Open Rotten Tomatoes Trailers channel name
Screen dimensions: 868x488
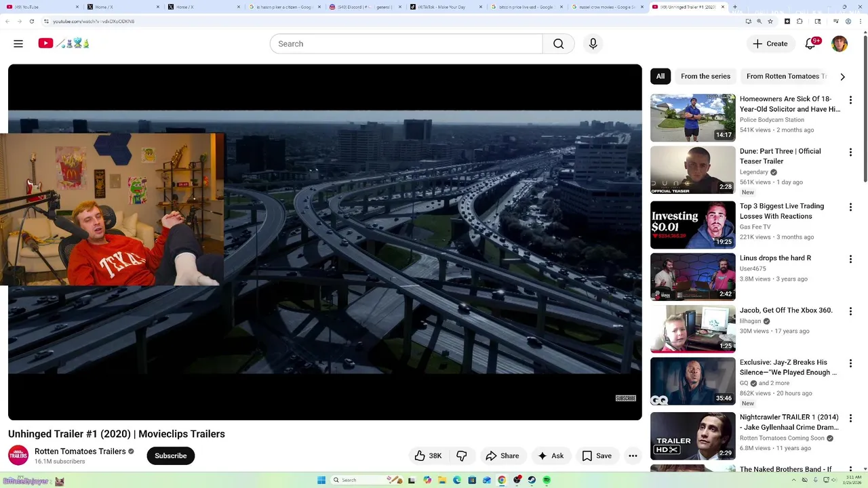pos(80,451)
